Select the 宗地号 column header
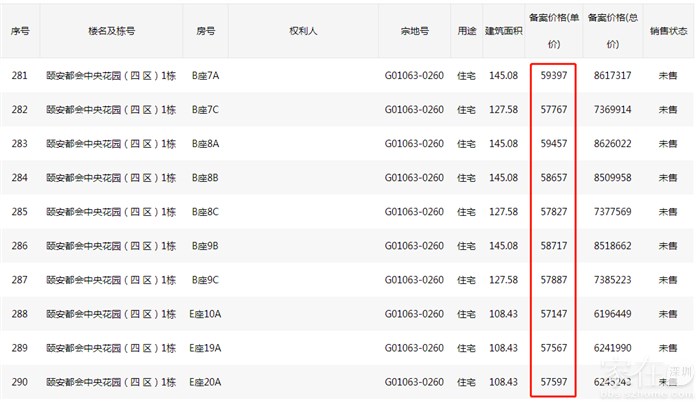This screenshot has width=700, height=402. point(414,31)
